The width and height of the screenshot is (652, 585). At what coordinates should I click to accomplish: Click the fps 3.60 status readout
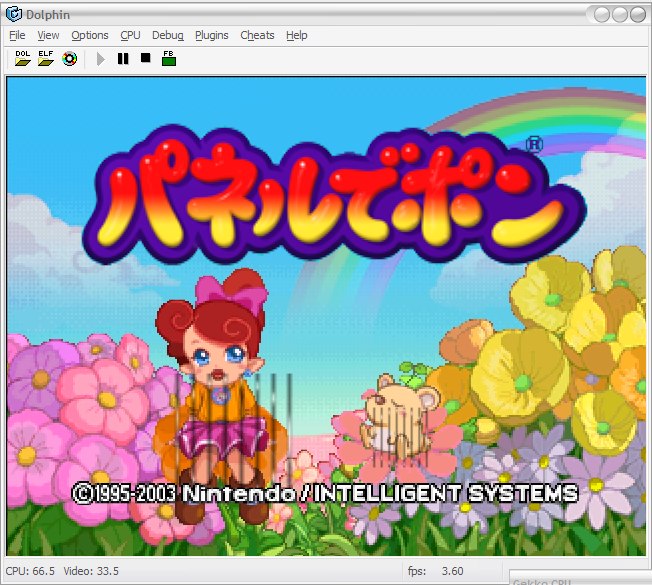pyautogui.click(x=435, y=571)
